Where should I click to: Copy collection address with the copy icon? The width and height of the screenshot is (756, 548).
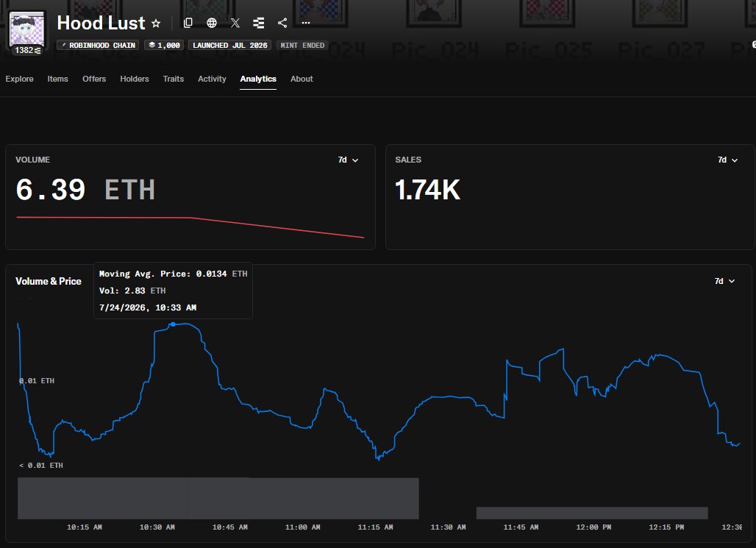[188, 23]
